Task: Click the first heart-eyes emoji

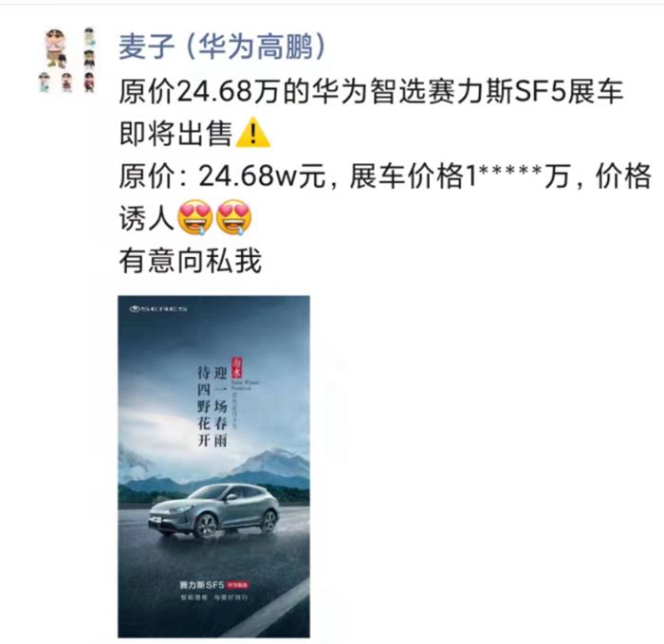Action: point(195,217)
